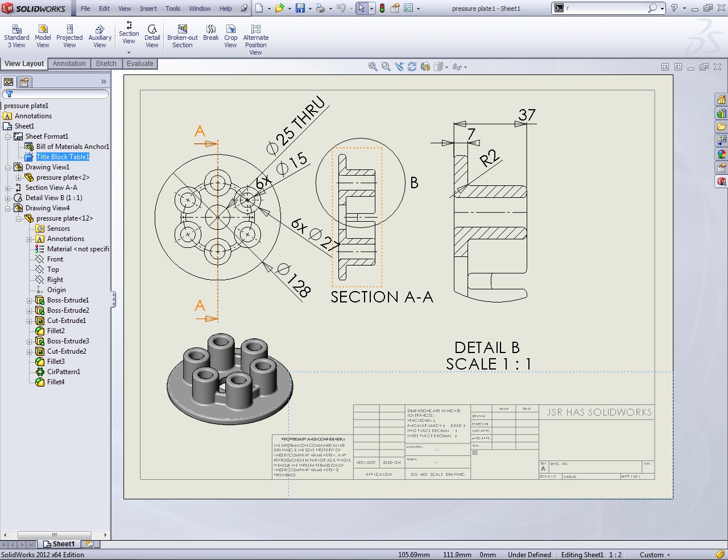Select the Broken-out Section tool

pyautogui.click(x=182, y=36)
